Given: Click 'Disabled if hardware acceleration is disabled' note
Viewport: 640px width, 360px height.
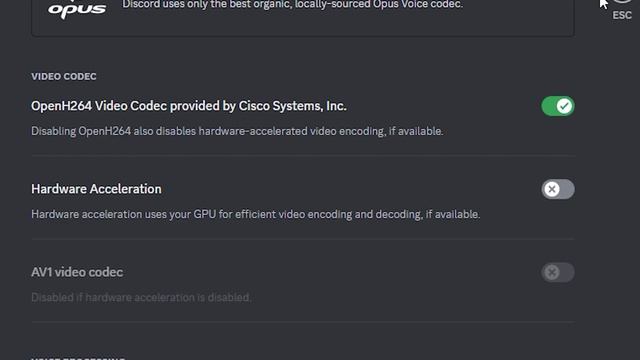Looking at the screenshot, I should (141, 298).
